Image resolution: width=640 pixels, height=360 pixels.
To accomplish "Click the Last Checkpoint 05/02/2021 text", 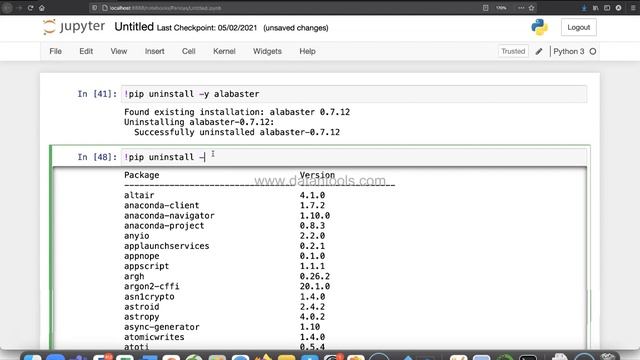I will [207, 28].
